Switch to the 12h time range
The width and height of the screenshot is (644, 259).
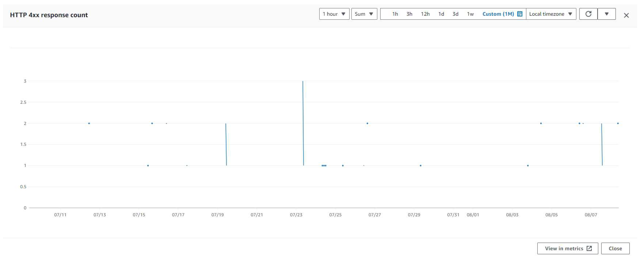click(425, 14)
